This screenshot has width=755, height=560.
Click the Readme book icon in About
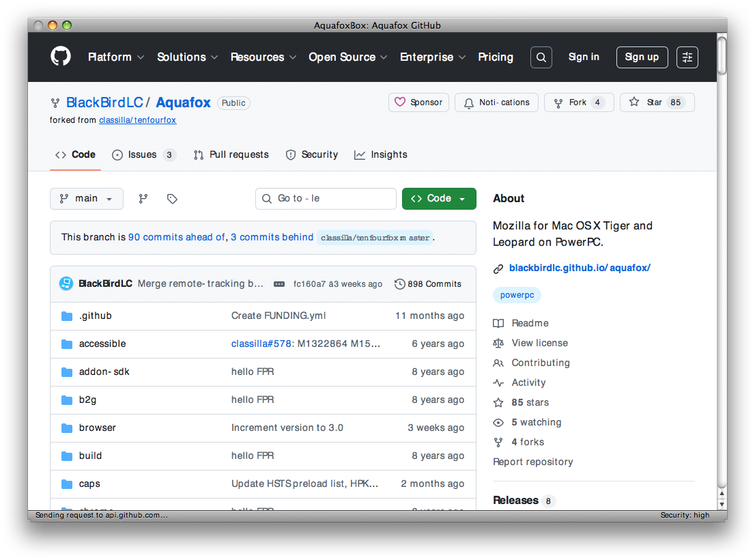tap(499, 322)
